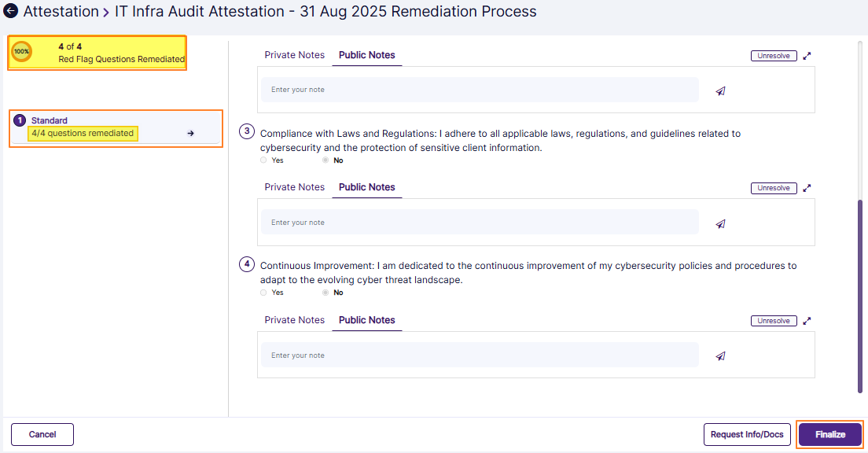The height and width of the screenshot is (453, 868).
Task: Click the paper plane icon for question 4's note
Action: (x=720, y=355)
